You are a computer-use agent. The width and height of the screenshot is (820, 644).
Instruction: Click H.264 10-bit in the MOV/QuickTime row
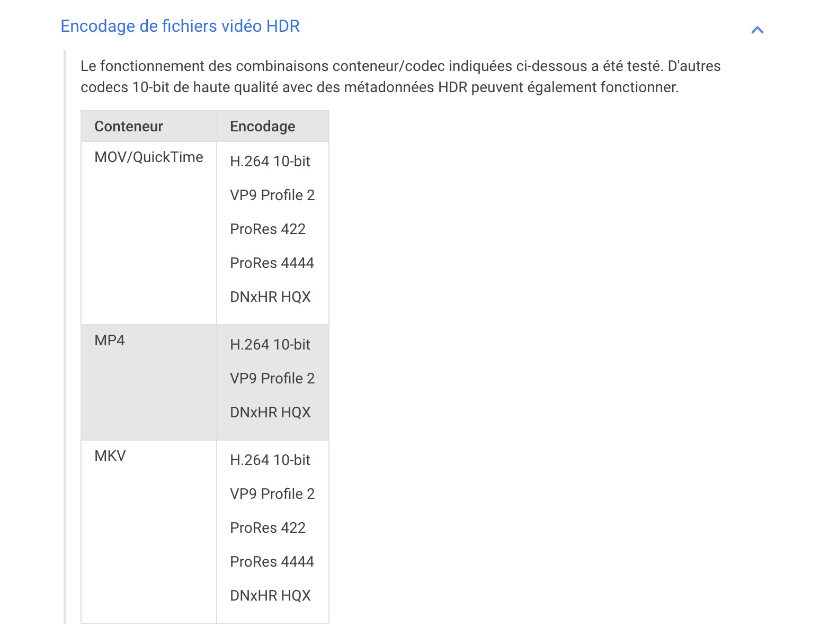coord(270,162)
